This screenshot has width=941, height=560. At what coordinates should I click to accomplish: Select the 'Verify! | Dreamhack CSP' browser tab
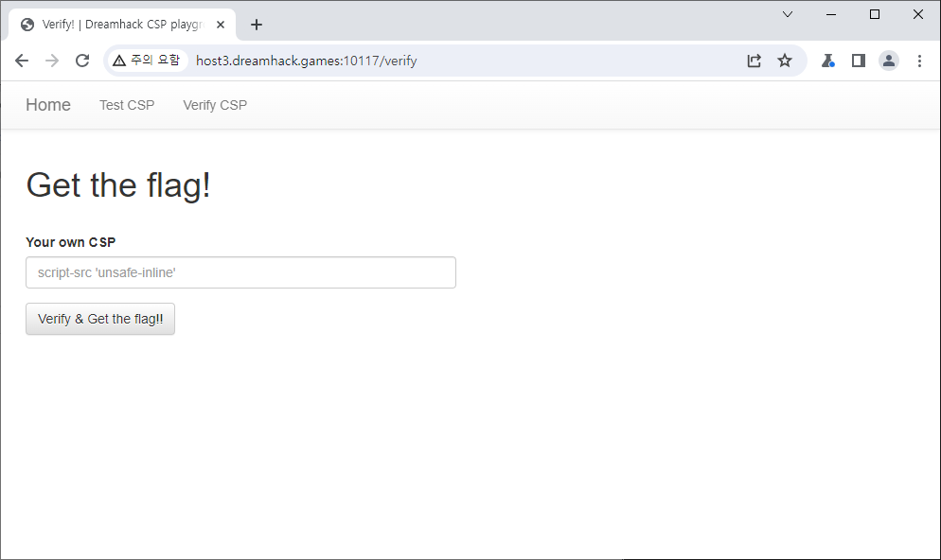(114, 25)
